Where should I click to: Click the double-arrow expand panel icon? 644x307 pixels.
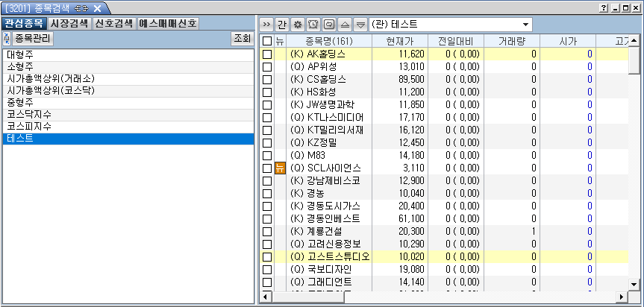(x=266, y=24)
